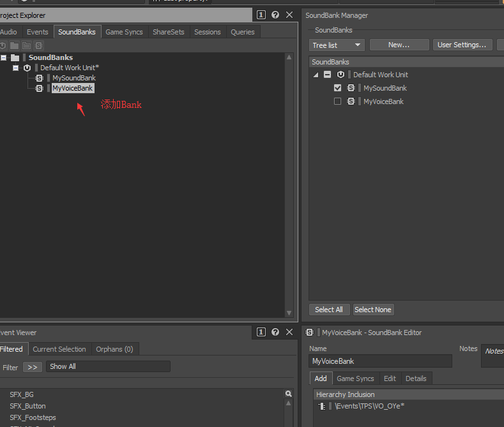This screenshot has height=427, width=504.
Task: Switch to Game Syncs tab in Project Explorer
Action: [x=124, y=32]
